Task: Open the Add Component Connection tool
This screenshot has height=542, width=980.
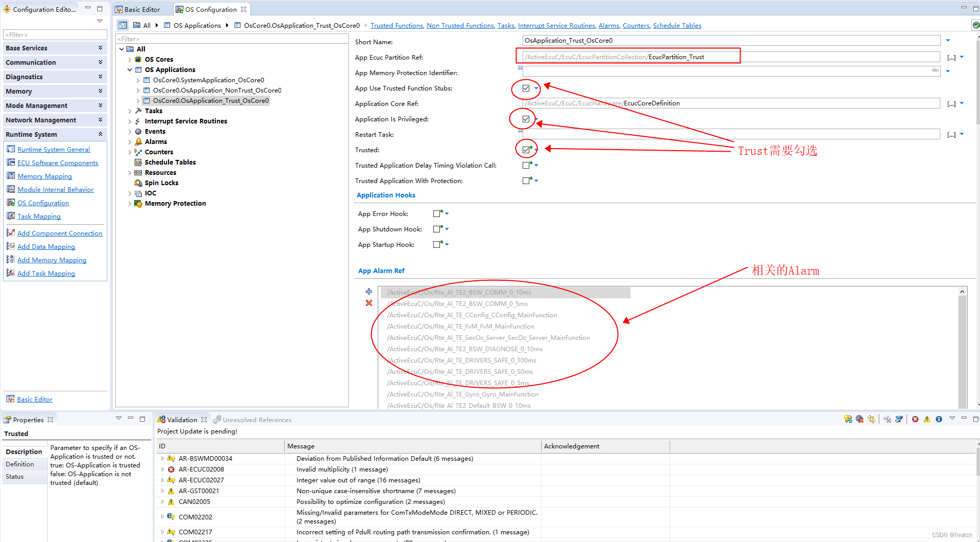Action: (60, 233)
